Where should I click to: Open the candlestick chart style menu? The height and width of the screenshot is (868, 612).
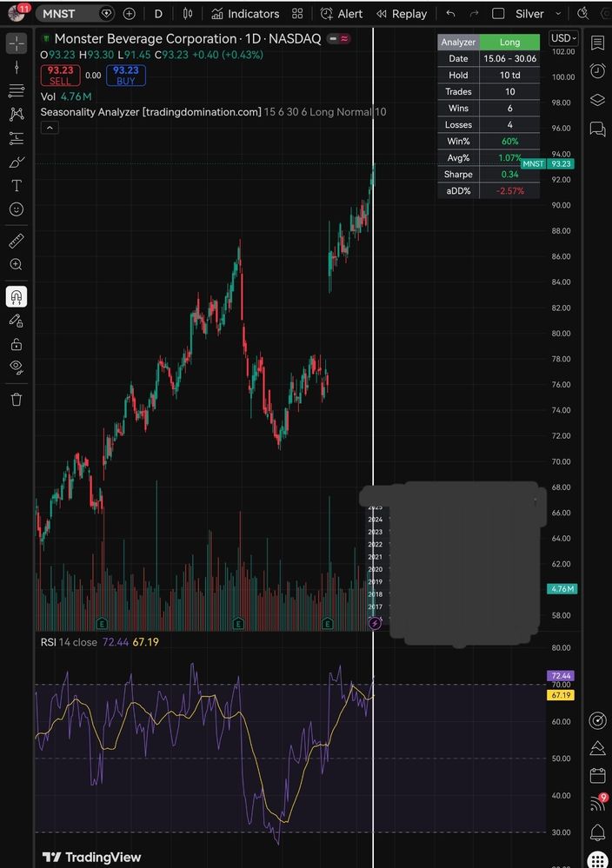coord(188,14)
